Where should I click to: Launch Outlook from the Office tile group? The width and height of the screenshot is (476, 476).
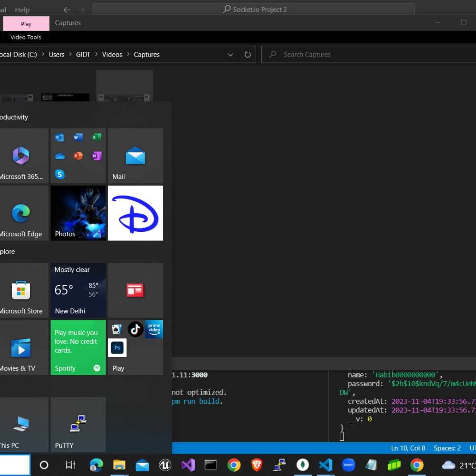point(59,138)
